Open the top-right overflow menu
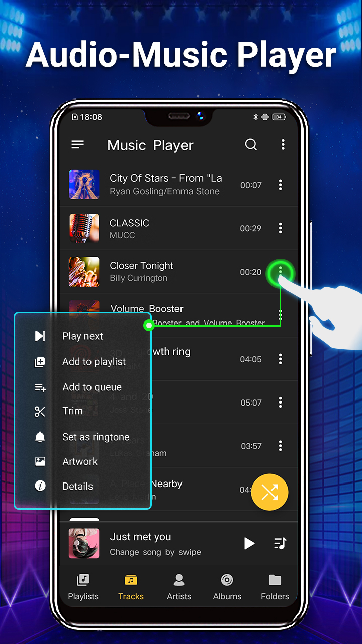Viewport: 362px width, 644px height. point(283,145)
